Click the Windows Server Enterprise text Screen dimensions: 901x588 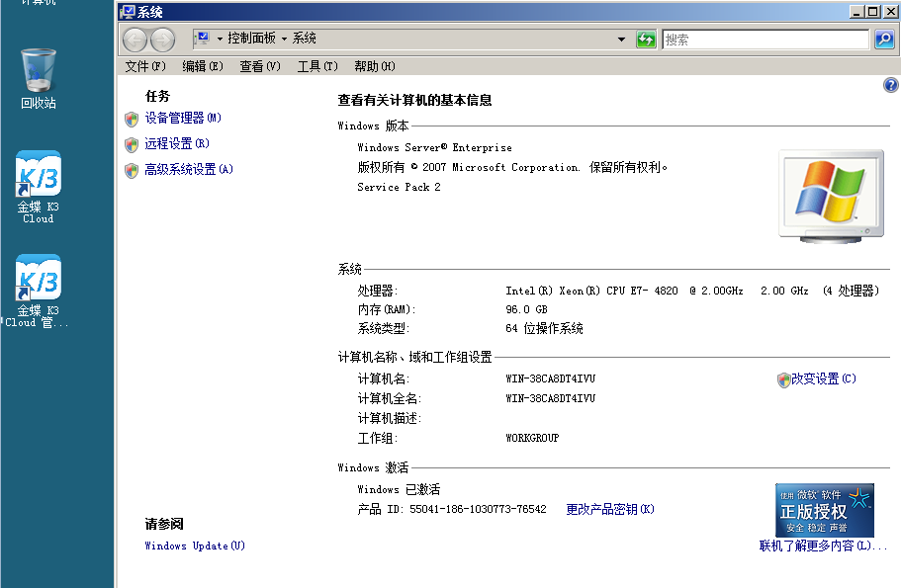coord(434,147)
